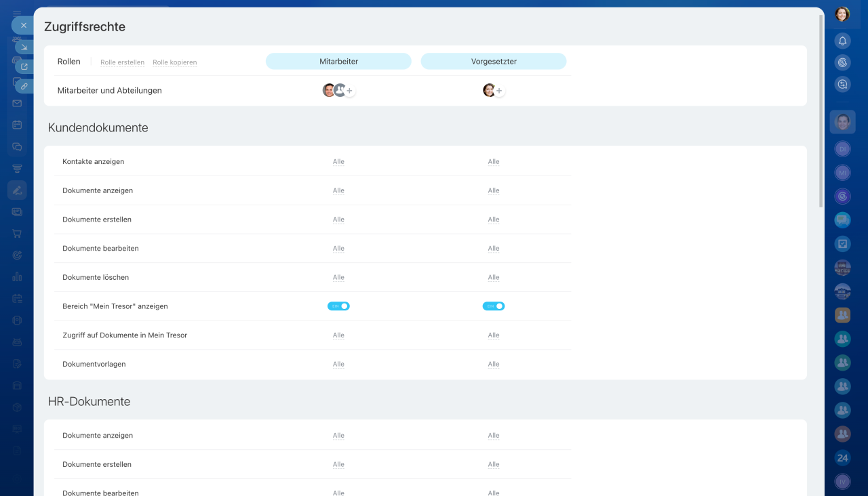Image resolution: width=868 pixels, height=496 pixels.
Task: Open Dokumentvorlagen dropdown for Mitarbeiter
Action: [x=338, y=364]
